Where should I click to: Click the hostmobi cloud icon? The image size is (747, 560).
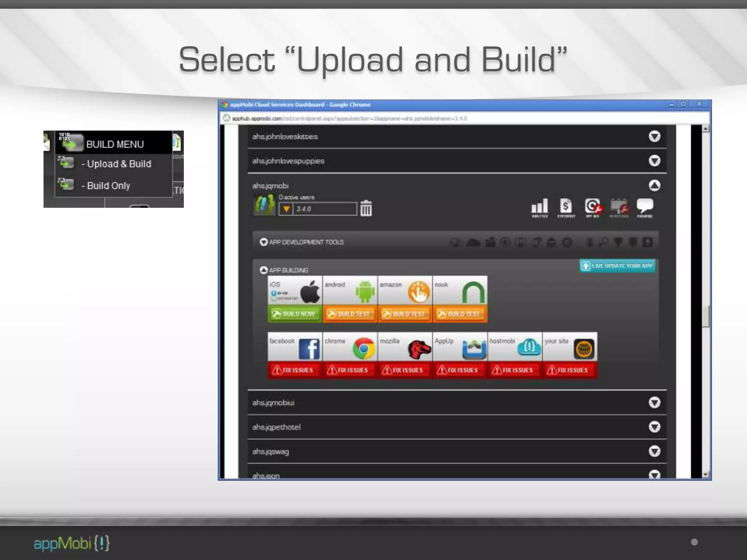point(529,347)
